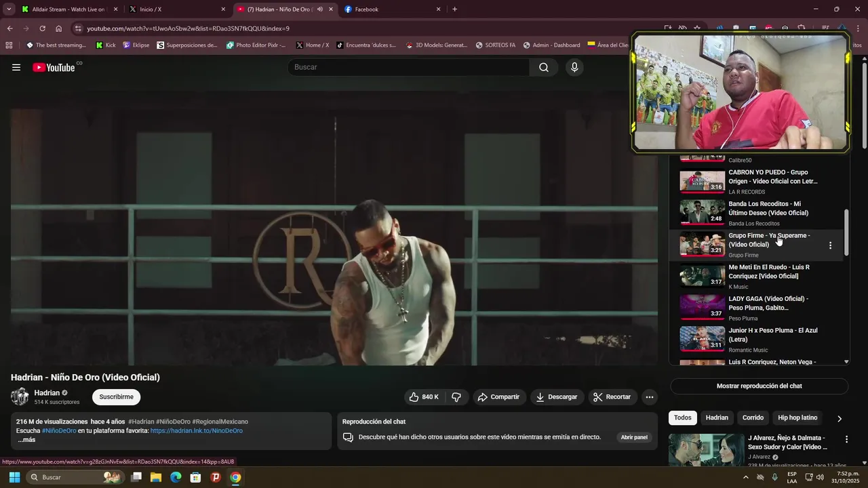
Task: Go to YouTube home via the logo
Action: coord(54,67)
